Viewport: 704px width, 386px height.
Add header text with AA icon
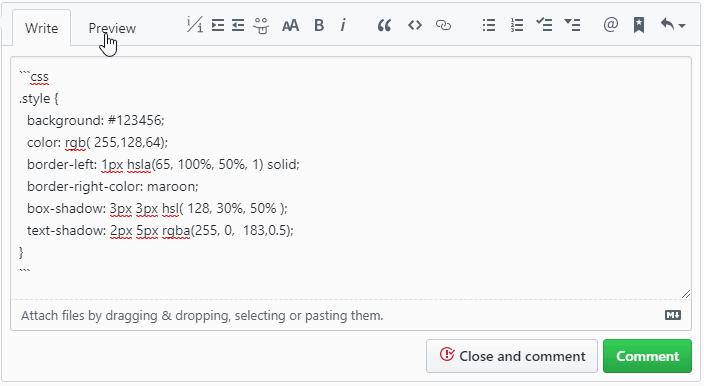click(290, 26)
